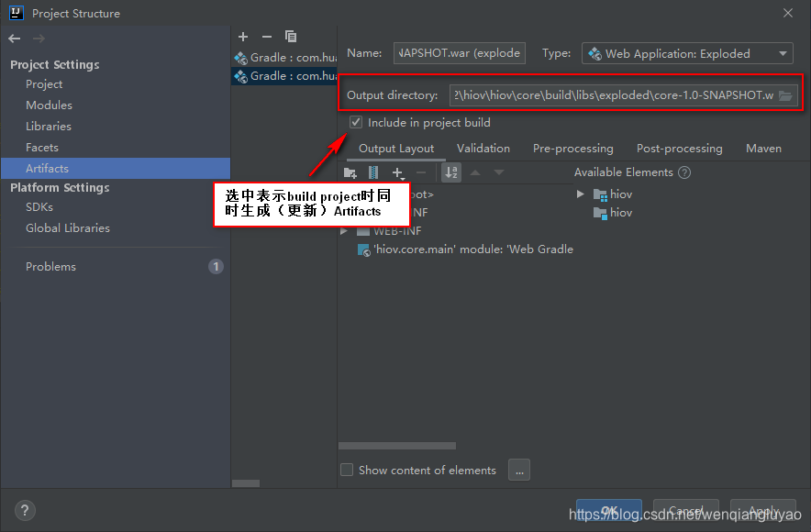811x532 pixels.
Task: Open the artifact Type dropdown
Action: (x=687, y=53)
